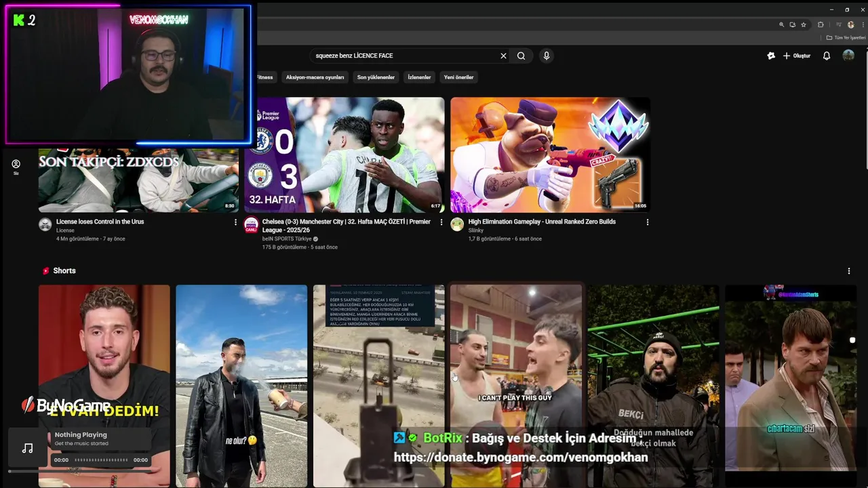Click the Kick logo in webcam overlay
This screenshot has width=868, height=488.
click(x=18, y=20)
